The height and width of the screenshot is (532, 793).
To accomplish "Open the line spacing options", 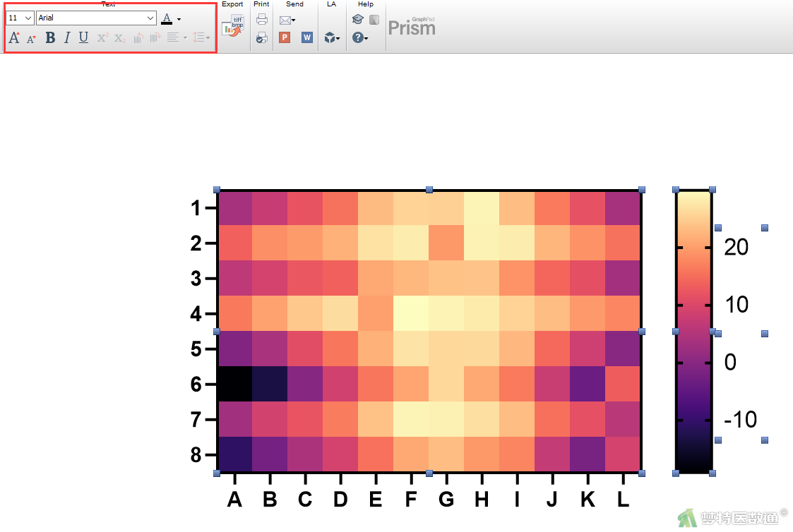I will point(201,38).
